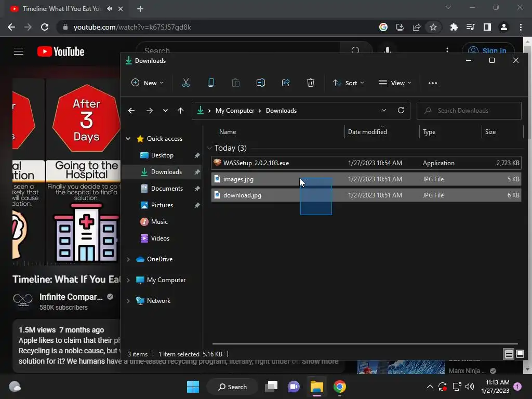Open Chrome side panel icon
This screenshot has width=532, height=399.
pos(487,27)
